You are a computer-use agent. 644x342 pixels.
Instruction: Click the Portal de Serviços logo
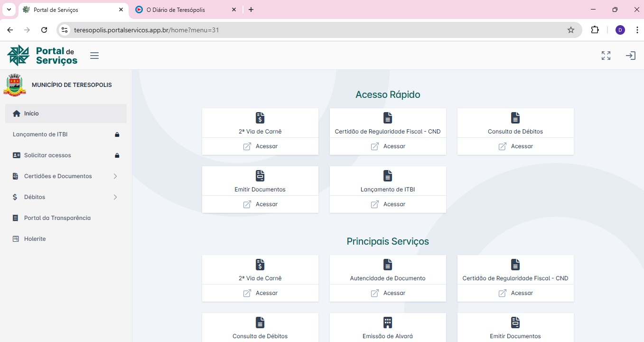tap(42, 56)
